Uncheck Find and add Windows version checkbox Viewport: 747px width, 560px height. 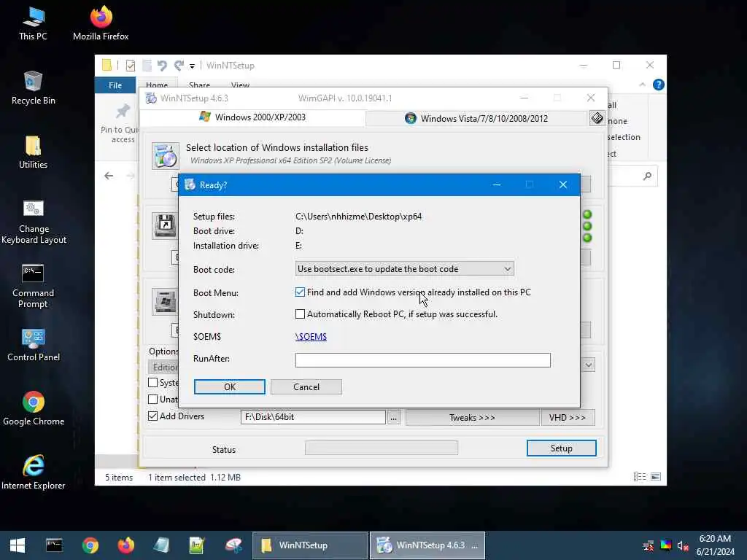300,292
